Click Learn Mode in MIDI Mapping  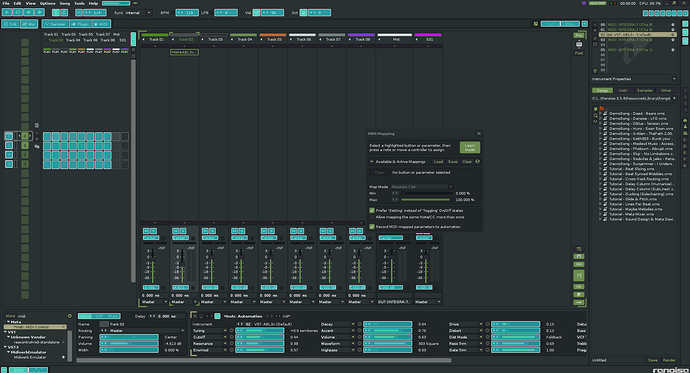coord(470,147)
